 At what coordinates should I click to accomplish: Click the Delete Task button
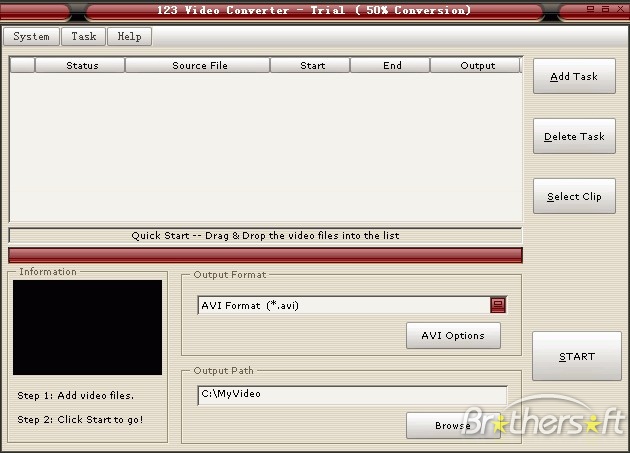pyautogui.click(x=574, y=136)
